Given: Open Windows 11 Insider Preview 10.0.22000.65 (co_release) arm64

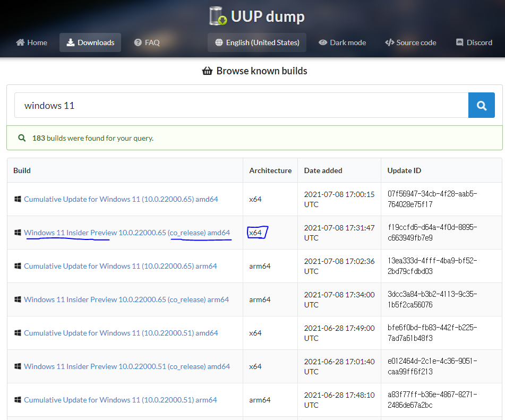Looking at the screenshot, I should pos(126,300).
